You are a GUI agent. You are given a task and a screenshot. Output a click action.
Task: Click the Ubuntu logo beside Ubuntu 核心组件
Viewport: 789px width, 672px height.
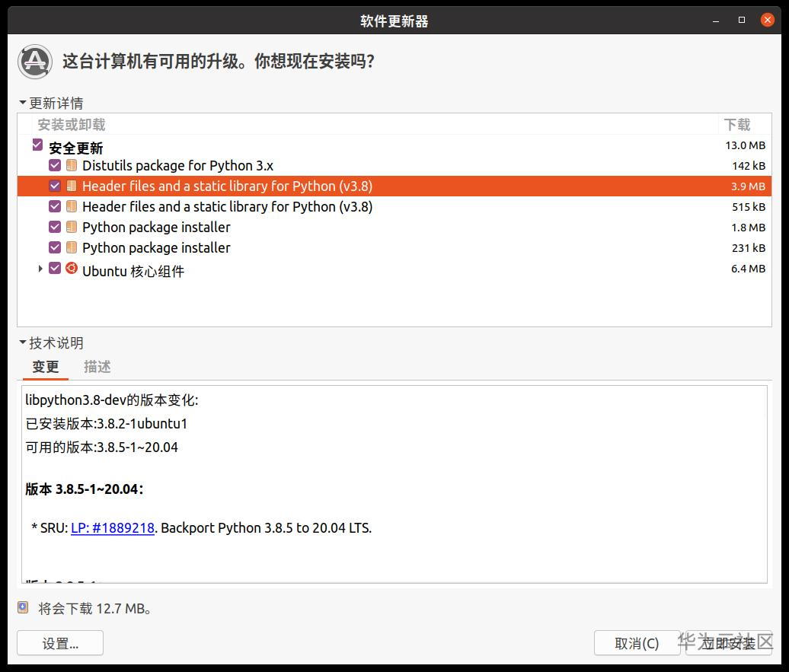point(72,268)
